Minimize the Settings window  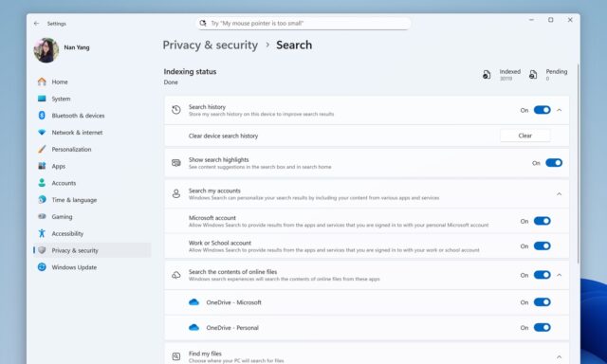click(531, 20)
